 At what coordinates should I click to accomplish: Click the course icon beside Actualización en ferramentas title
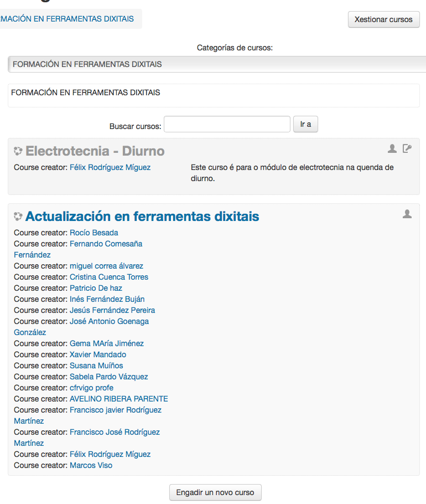(18, 217)
